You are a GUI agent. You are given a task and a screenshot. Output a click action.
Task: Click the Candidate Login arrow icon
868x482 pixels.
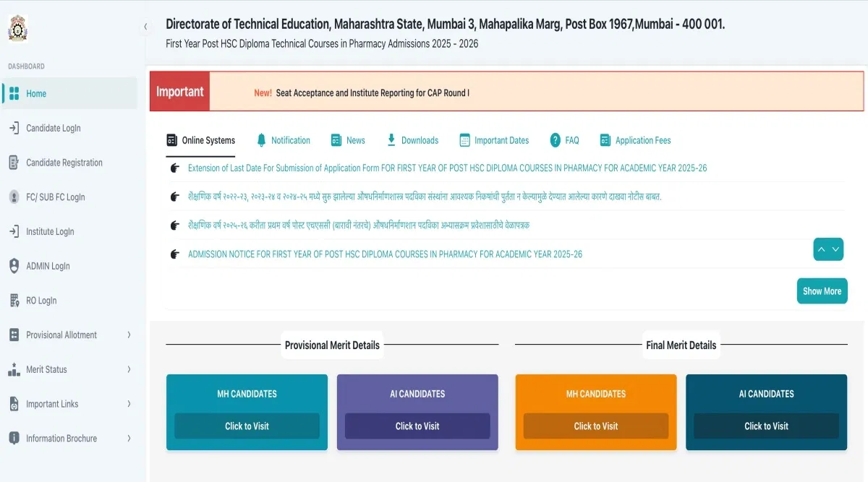tap(14, 128)
